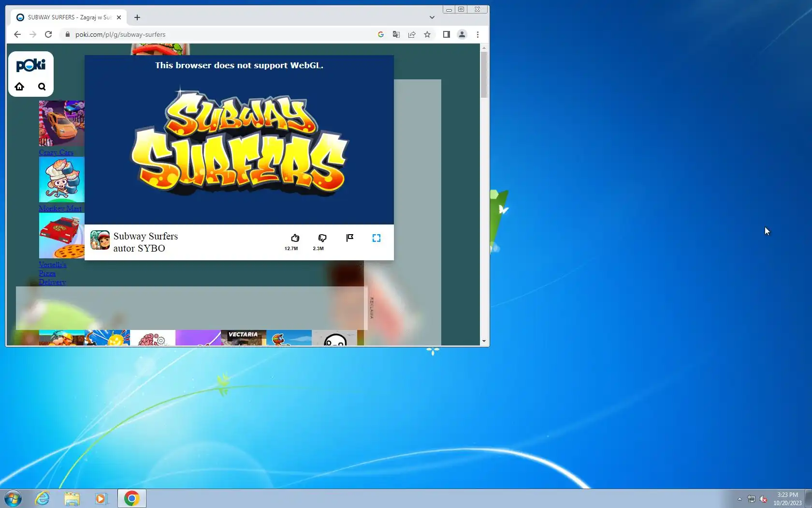This screenshot has width=812, height=508.
Task: Click the Vortelli's Pizza game thumbnail
Action: click(62, 236)
